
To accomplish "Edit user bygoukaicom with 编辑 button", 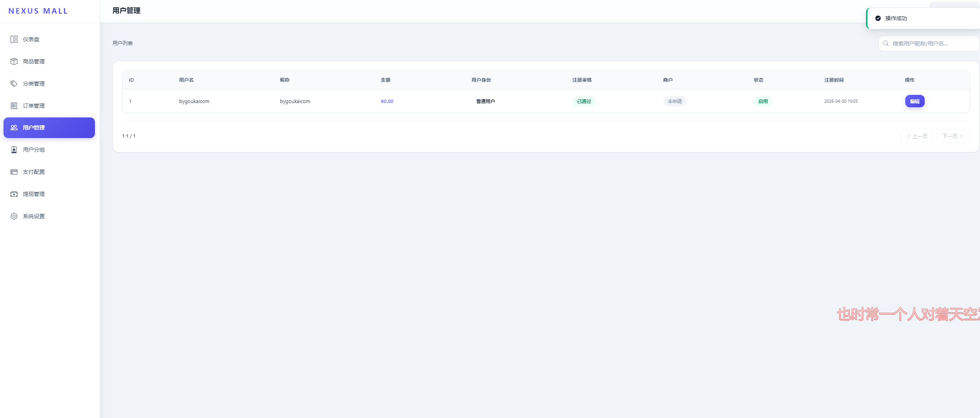I will 915,101.
